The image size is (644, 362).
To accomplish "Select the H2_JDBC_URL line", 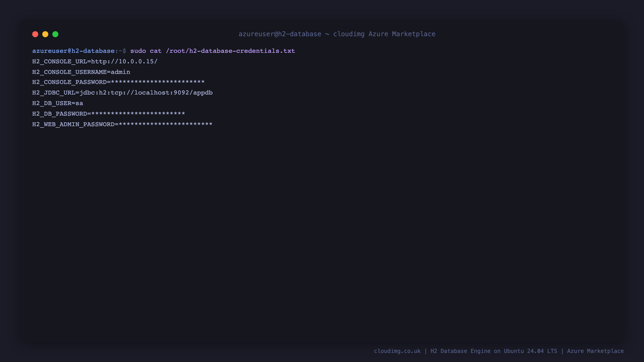I will tap(122, 93).
